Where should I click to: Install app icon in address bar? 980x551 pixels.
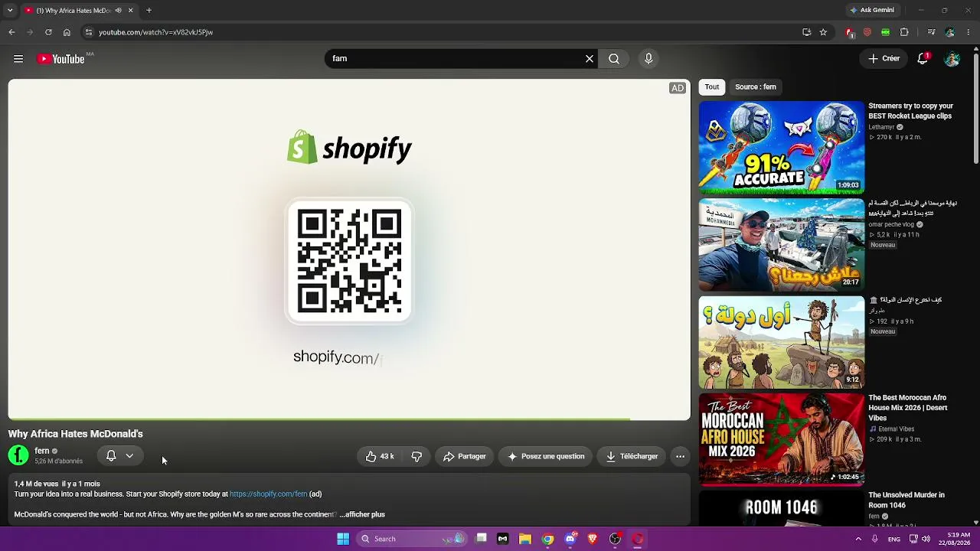806,32
